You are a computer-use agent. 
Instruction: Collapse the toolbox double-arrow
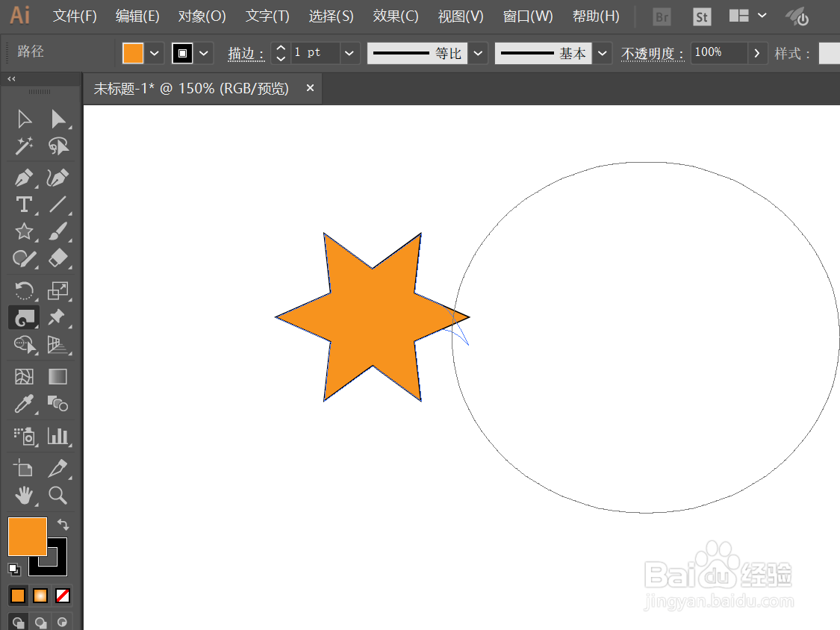point(11,79)
